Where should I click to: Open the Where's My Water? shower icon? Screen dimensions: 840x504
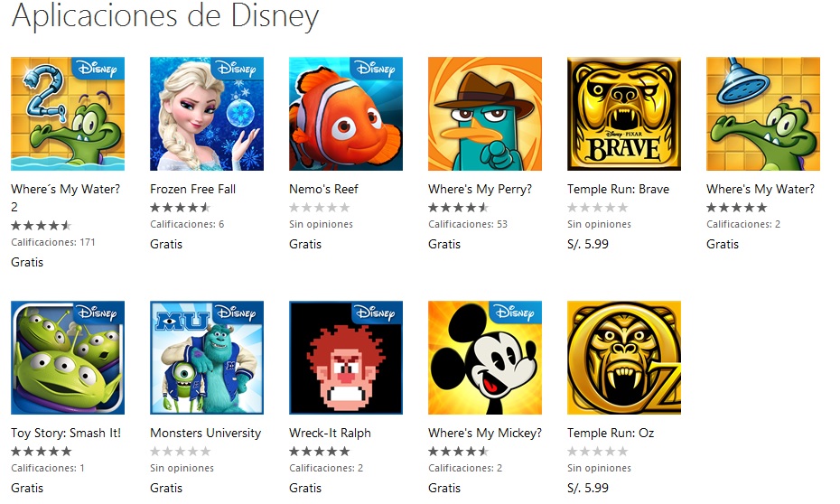[763, 114]
